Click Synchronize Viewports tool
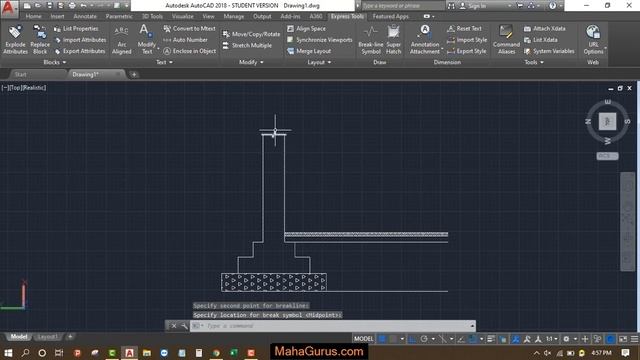640x360 pixels. pyautogui.click(x=320, y=40)
